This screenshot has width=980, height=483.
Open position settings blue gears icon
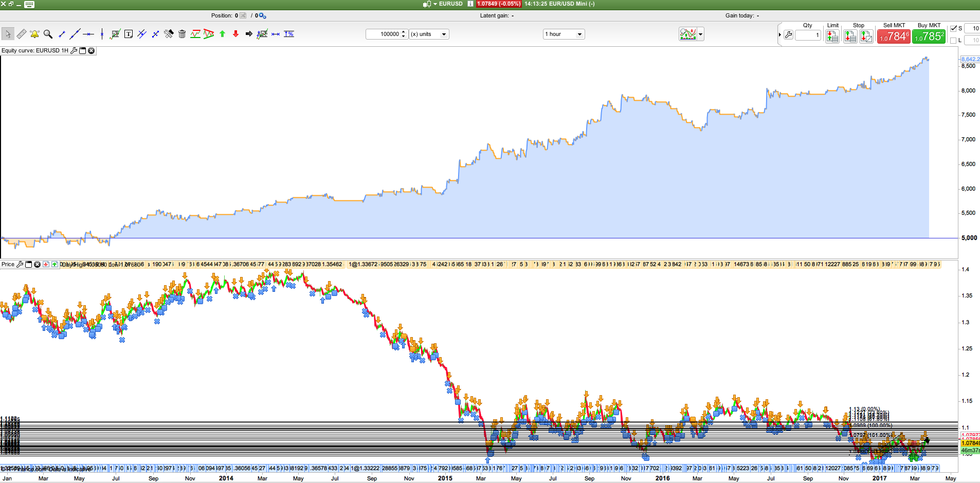point(263,15)
